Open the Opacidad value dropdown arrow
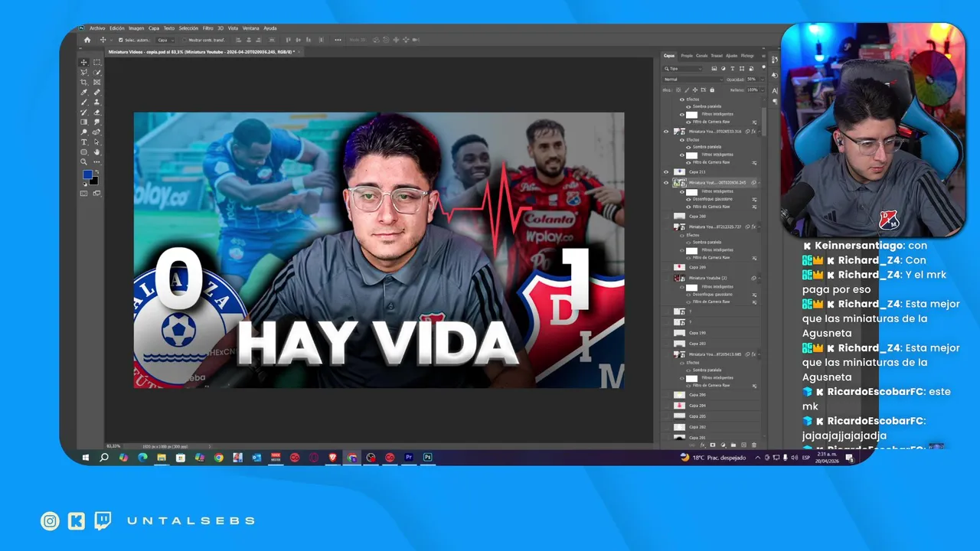The height and width of the screenshot is (551, 980). 763,79
